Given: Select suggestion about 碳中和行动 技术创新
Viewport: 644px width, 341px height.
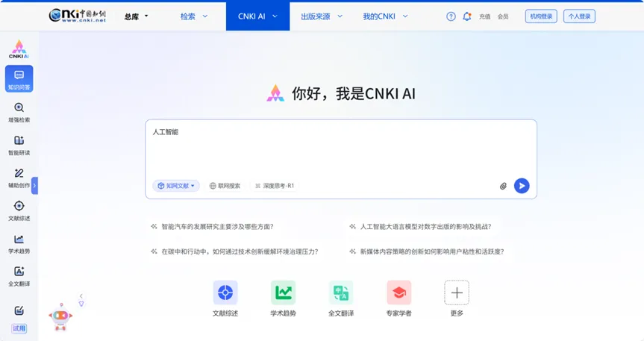Looking at the screenshot, I should (234, 251).
